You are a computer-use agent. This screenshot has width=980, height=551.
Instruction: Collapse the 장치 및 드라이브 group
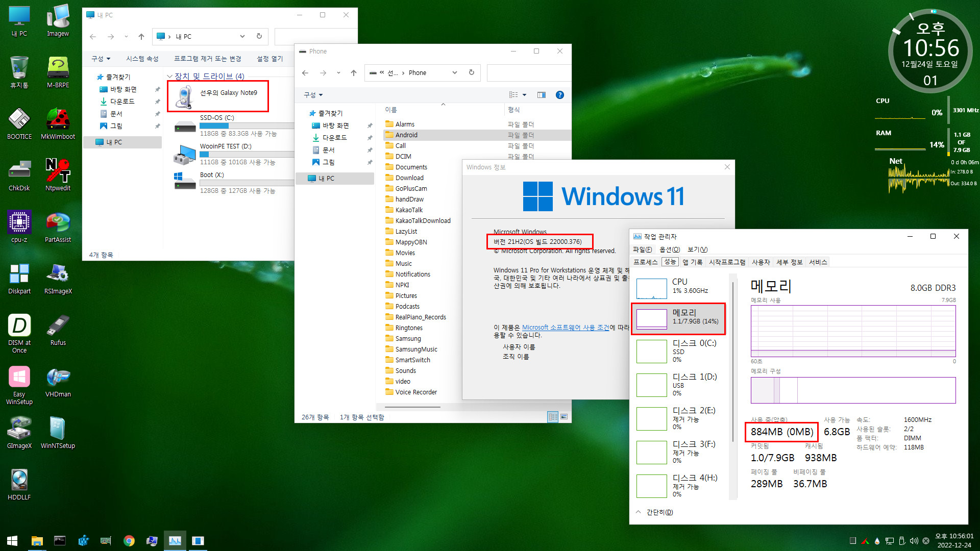pyautogui.click(x=170, y=77)
